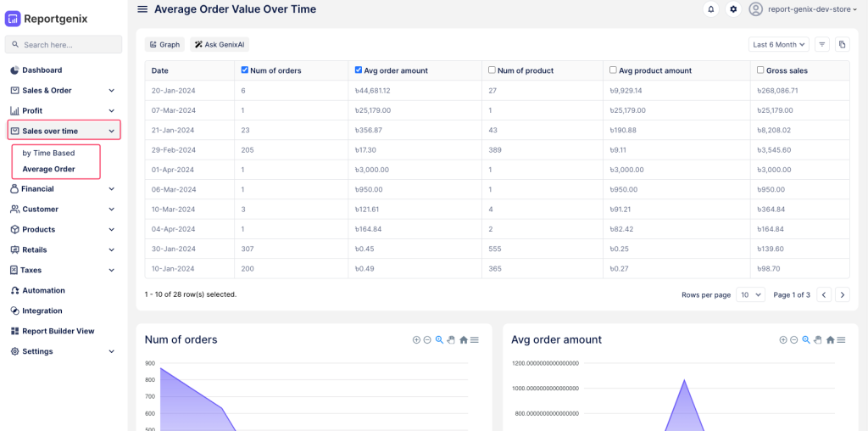The height and width of the screenshot is (431, 868).
Task: Click the table filter icon
Action: coord(822,44)
